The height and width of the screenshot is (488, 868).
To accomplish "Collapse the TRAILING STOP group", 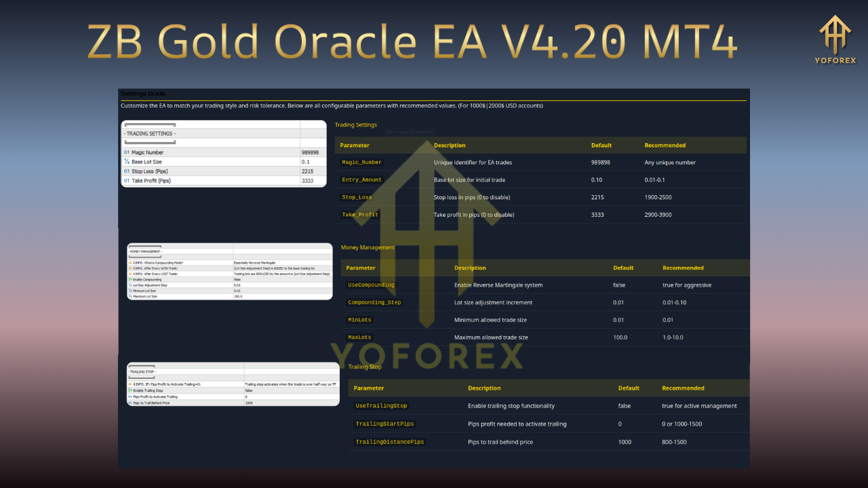I will coord(142,371).
